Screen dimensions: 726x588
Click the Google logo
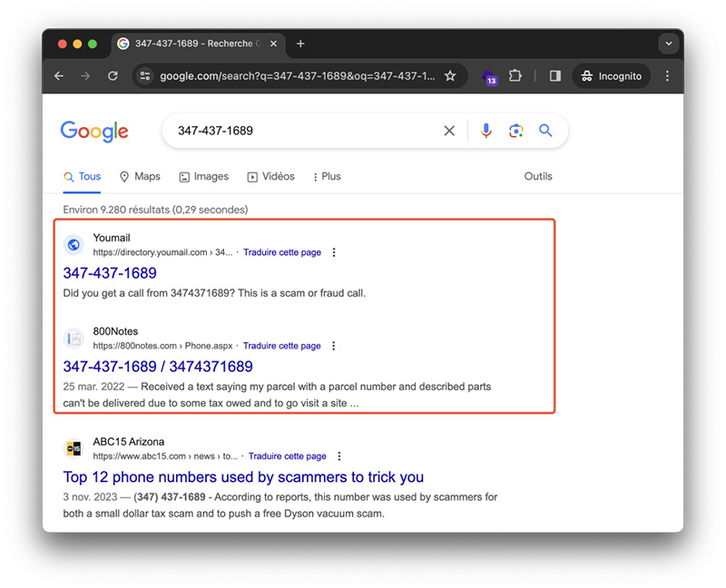click(x=94, y=132)
